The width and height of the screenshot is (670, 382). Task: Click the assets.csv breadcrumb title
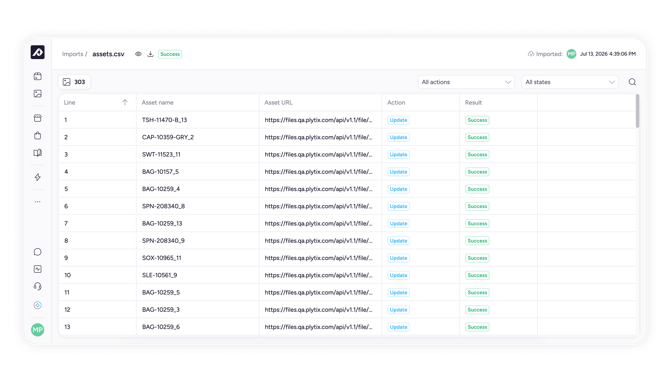[x=109, y=54]
